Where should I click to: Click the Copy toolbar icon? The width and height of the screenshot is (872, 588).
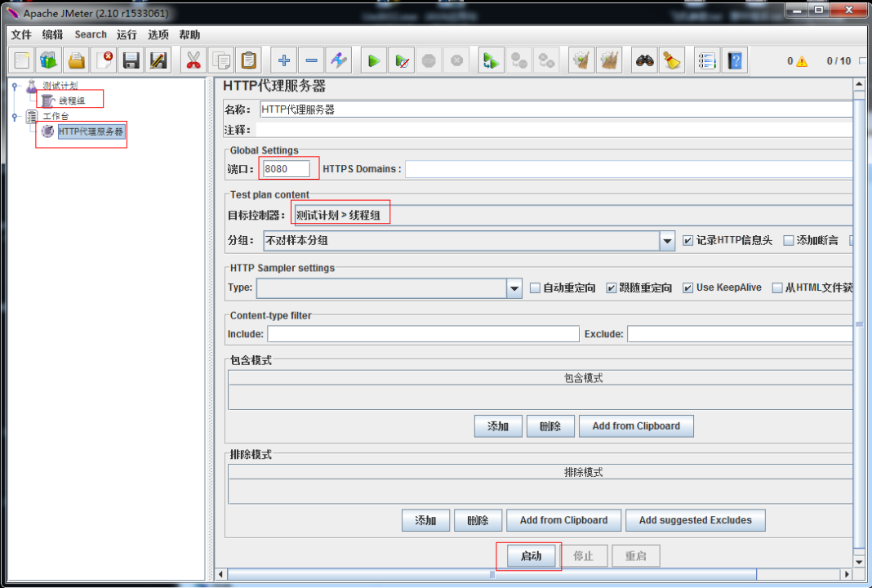[x=221, y=60]
